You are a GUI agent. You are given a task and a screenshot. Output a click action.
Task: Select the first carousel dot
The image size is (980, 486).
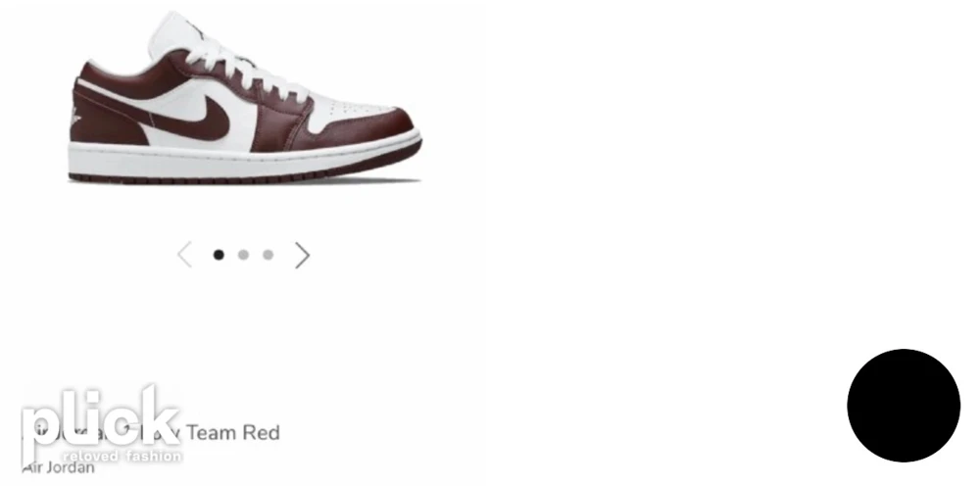[x=219, y=255]
